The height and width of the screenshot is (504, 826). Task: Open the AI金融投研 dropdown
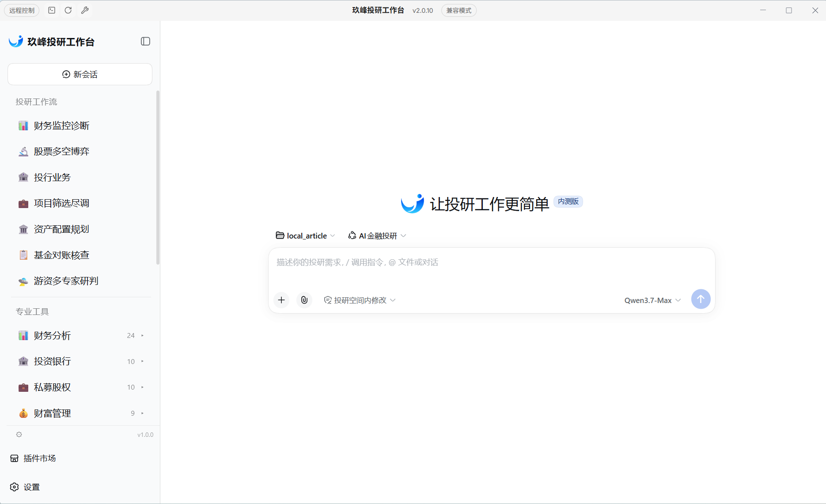pos(377,236)
